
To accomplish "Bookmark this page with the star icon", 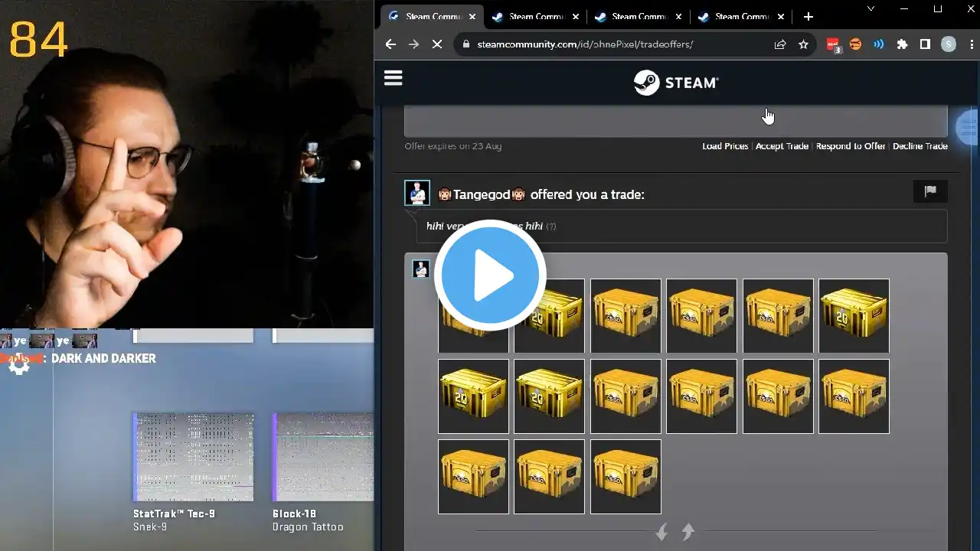I will click(x=803, y=44).
